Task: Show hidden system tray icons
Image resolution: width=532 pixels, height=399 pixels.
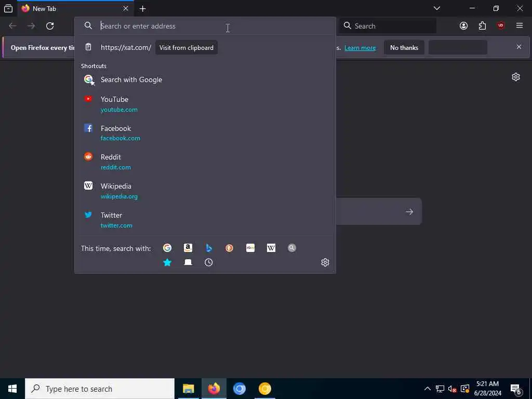Action: pos(428,389)
